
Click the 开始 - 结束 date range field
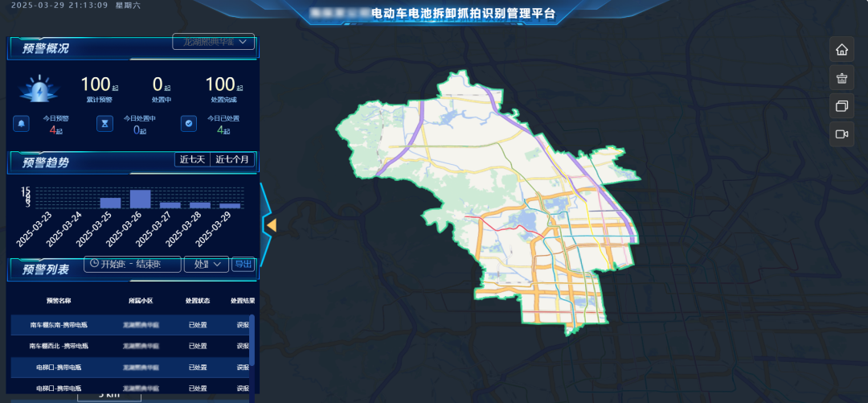click(x=133, y=265)
